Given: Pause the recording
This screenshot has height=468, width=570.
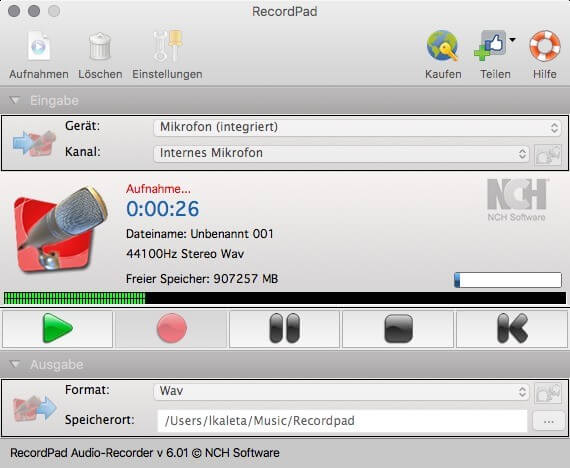Looking at the screenshot, I should click(285, 329).
